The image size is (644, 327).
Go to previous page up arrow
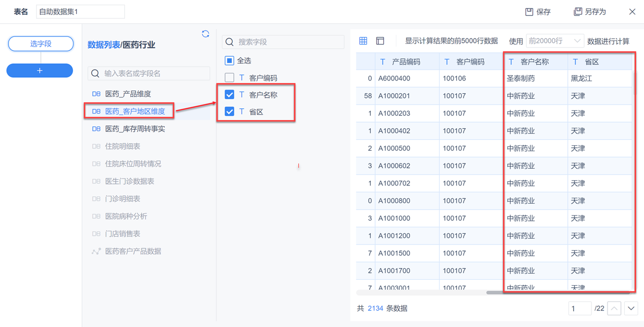[x=614, y=308]
